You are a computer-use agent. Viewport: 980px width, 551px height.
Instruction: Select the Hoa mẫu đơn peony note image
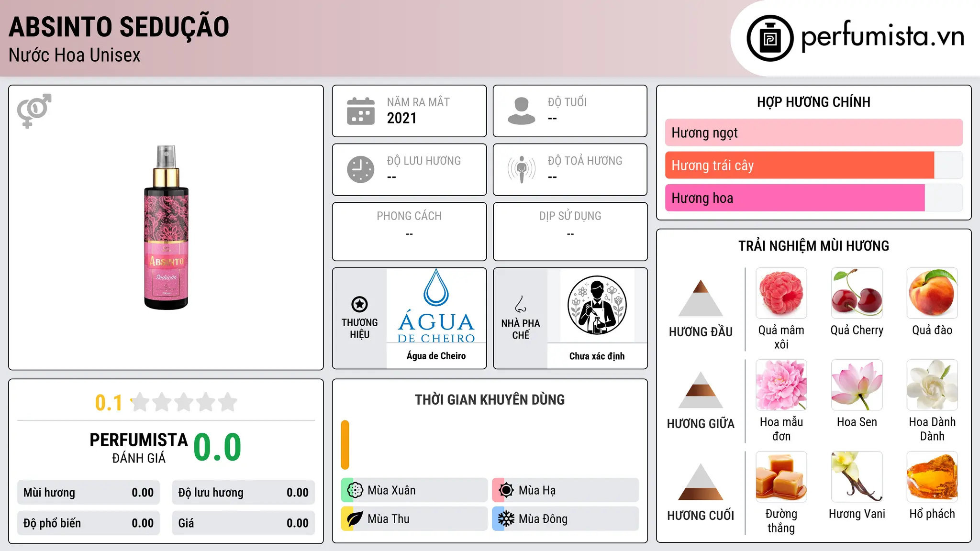pyautogui.click(x=781, y=385)
